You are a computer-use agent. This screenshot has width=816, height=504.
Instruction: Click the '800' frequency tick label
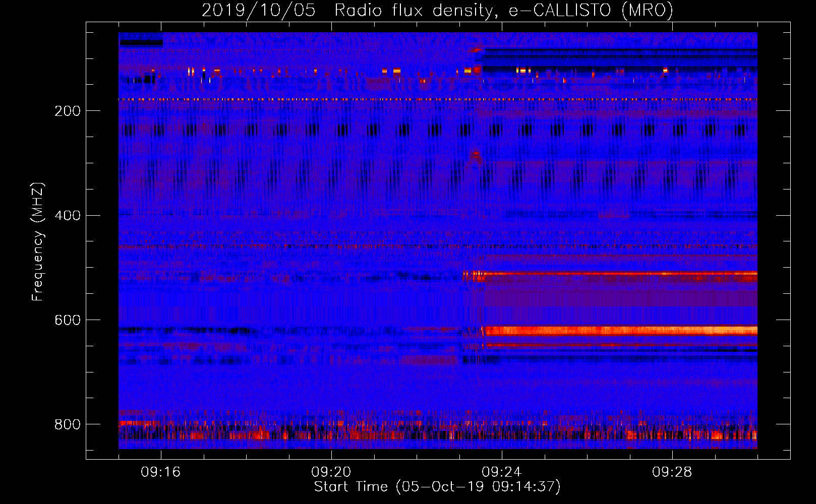[x=68, y=424]
